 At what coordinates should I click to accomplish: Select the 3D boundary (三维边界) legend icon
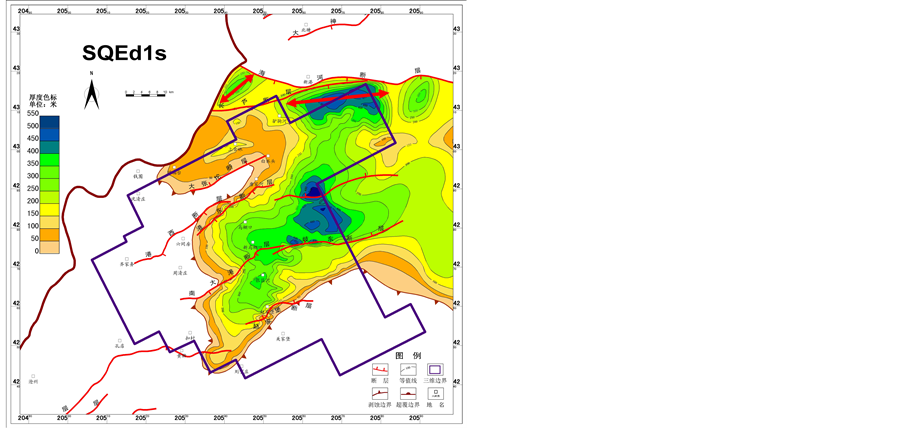(437, 369)
